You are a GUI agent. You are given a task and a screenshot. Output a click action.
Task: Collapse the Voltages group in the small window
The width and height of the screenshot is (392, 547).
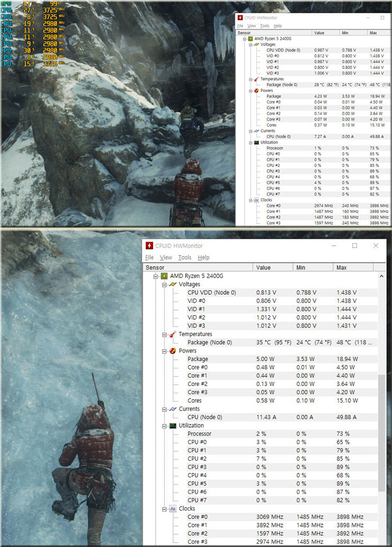pyautogui.click(x=251, y=45)
